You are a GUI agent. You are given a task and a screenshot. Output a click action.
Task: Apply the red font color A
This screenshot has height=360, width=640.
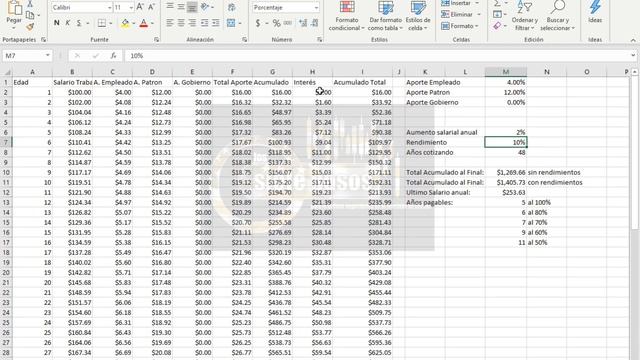[x=143, y=23]
